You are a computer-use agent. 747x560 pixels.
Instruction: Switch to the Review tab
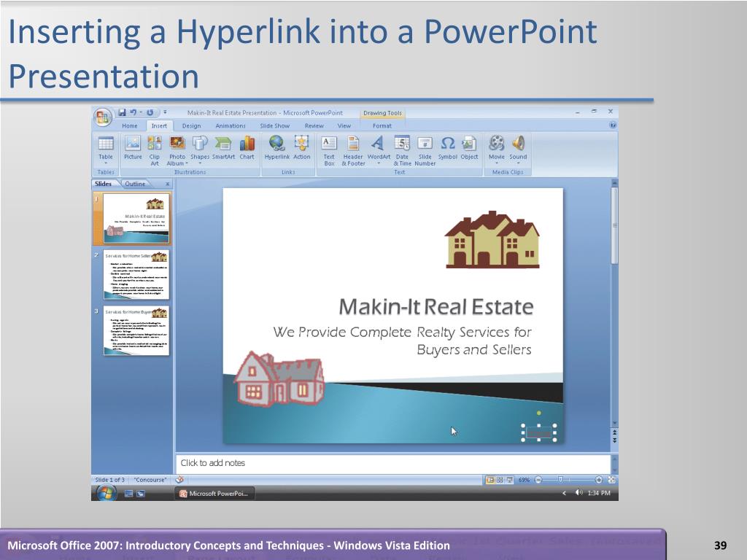314,125
